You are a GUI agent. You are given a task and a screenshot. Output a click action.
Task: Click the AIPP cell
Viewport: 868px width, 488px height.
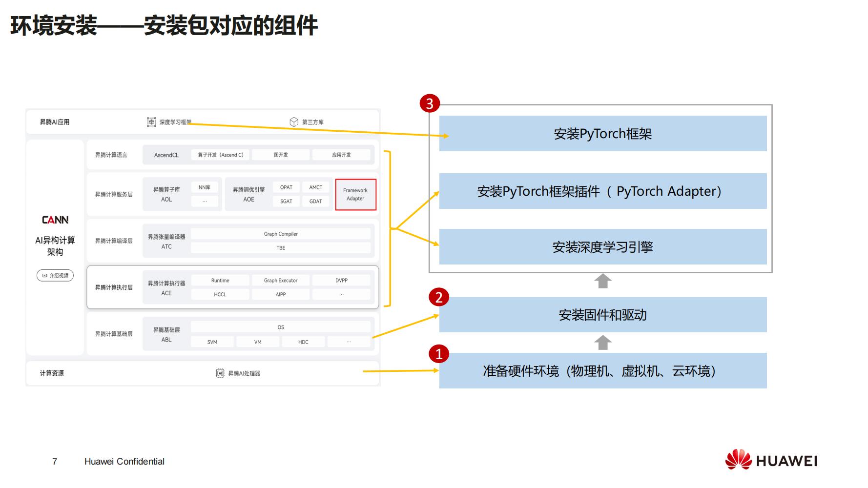point(281,294)
